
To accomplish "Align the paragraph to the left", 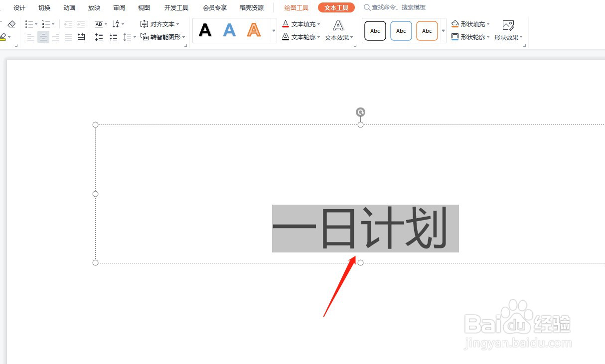I will [x=31, y=37].
